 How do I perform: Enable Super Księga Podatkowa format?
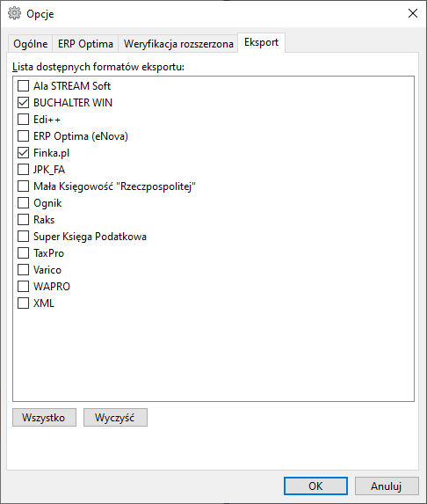[23, 237]
